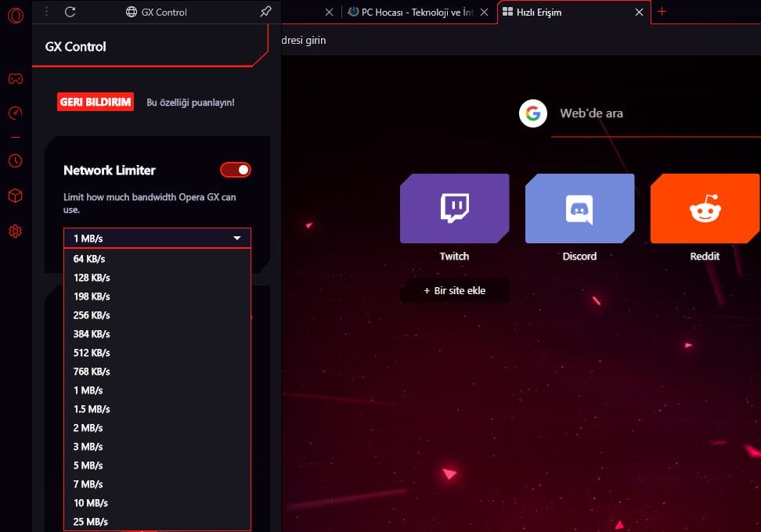This screenshot has width=761, height=532.
Task: Open the panel's three-dot options menu
Action: point(47,12)
